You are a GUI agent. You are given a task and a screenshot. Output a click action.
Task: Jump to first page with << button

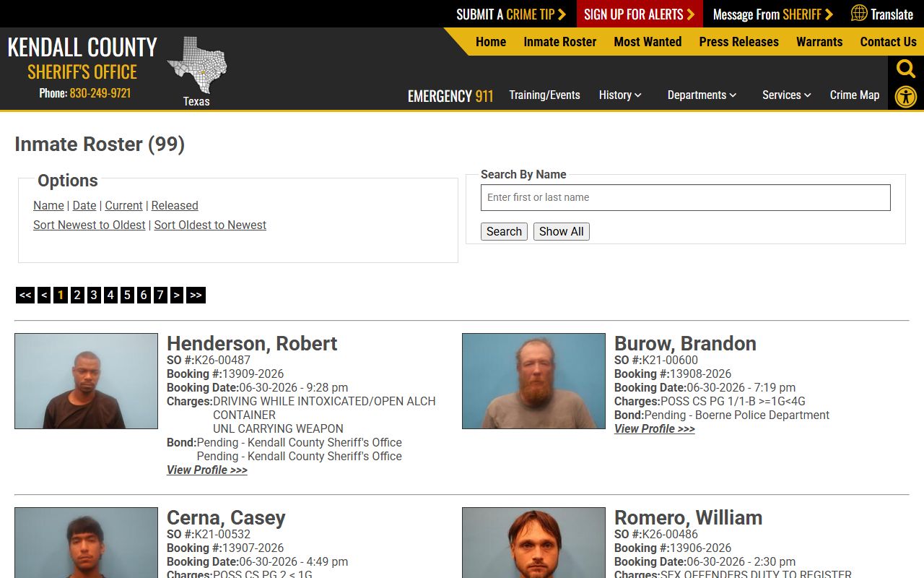click(25, 295)
